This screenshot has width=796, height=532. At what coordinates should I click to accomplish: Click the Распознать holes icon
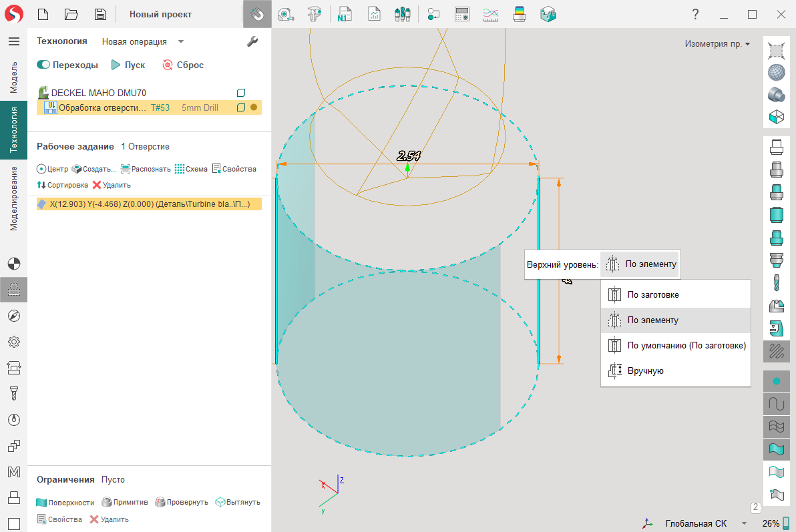[146, 169]
